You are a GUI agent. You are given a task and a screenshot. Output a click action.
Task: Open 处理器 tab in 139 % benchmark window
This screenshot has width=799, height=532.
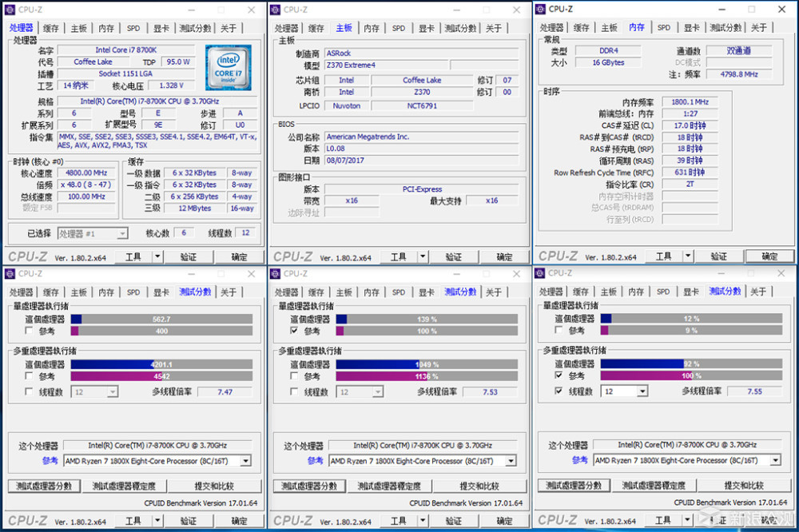[286, 292]
